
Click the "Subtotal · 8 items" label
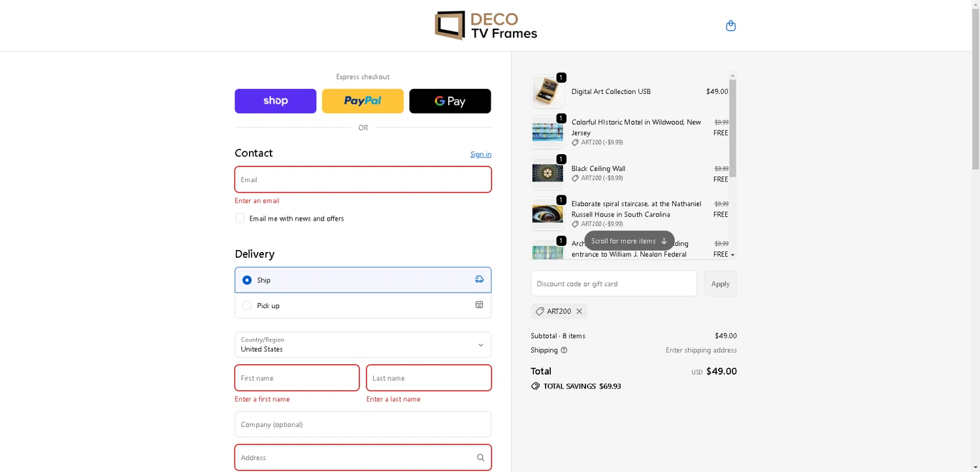[558, 336]
